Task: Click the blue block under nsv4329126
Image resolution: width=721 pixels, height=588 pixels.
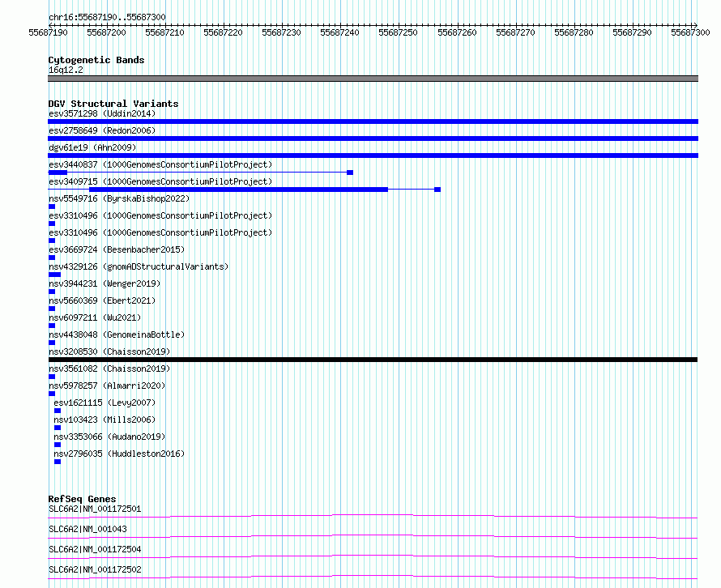Action: (55, 275)
